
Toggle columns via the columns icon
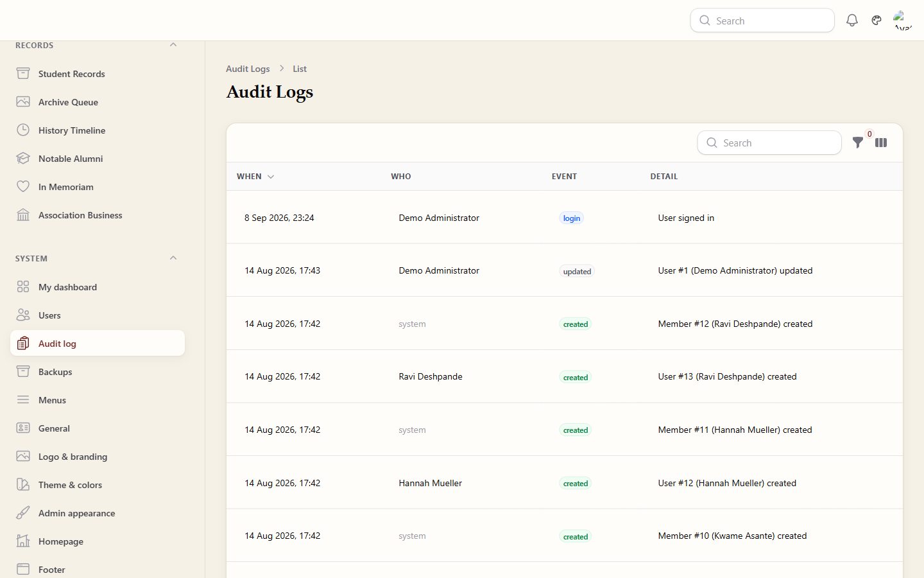[881, 143]
